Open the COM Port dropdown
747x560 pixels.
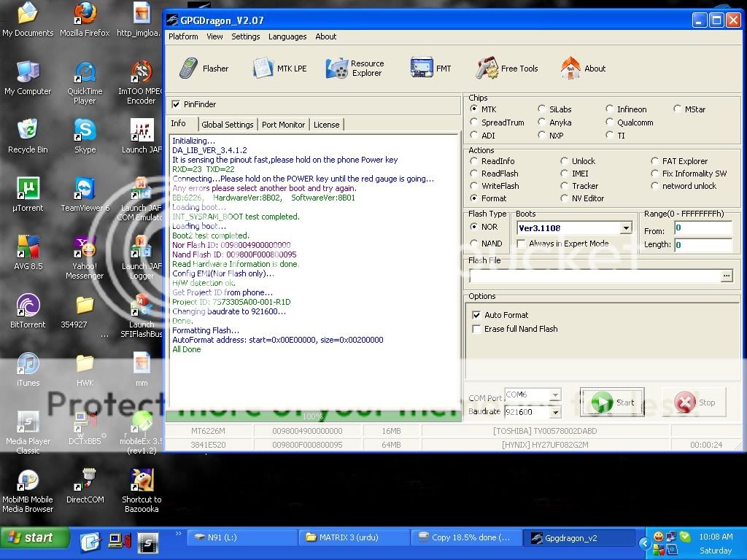pos(555,394)
